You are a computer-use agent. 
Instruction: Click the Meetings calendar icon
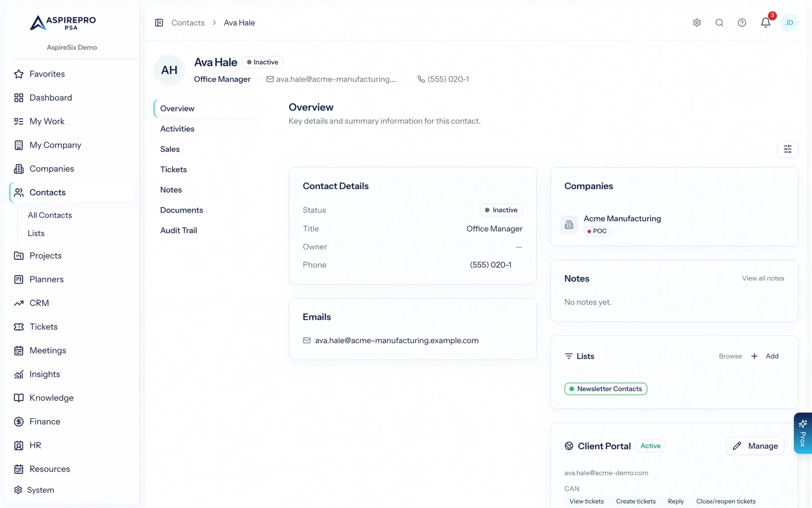pos(19,351)
